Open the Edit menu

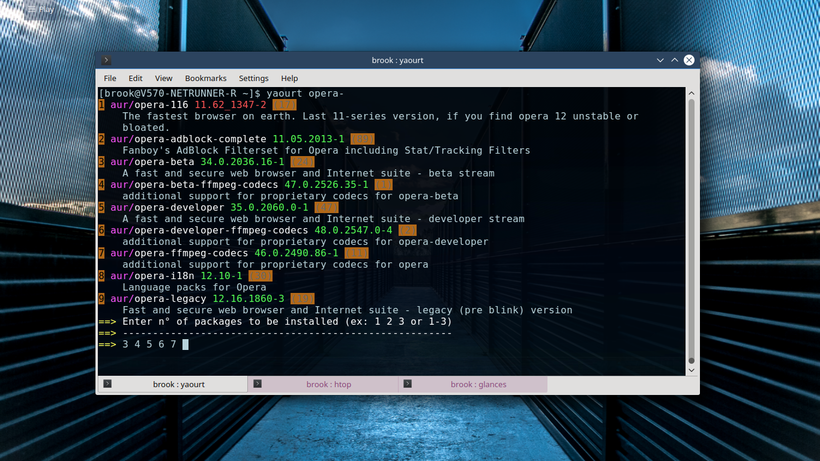pyautogui.click(x=135, y=78)
